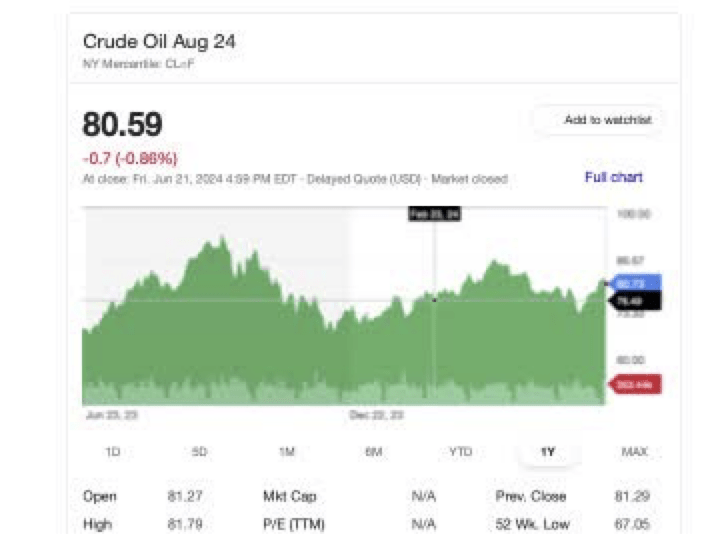This screenshot has height=534, width=716.
Task: Click the crosshair dot on chart
Action: coord(434,300)
